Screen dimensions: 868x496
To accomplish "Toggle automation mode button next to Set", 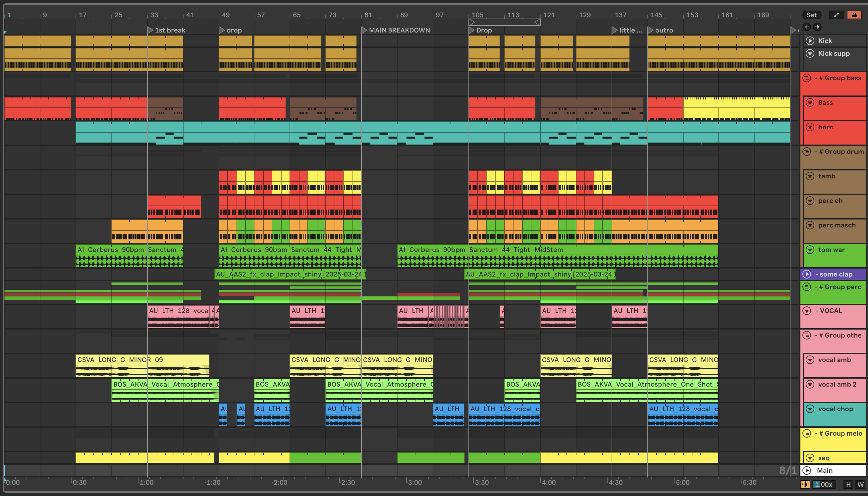I will pyautogui.click(x=836, y=15).
